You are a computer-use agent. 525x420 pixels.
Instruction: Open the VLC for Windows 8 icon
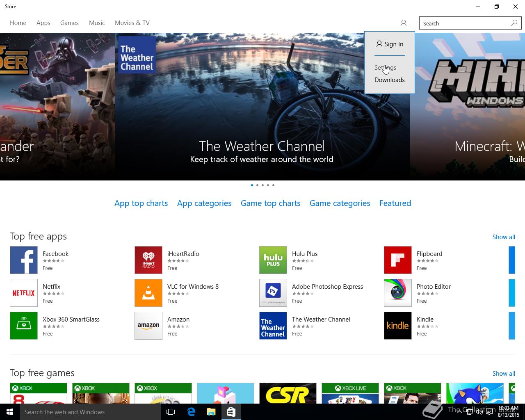[x=148, y=293]
